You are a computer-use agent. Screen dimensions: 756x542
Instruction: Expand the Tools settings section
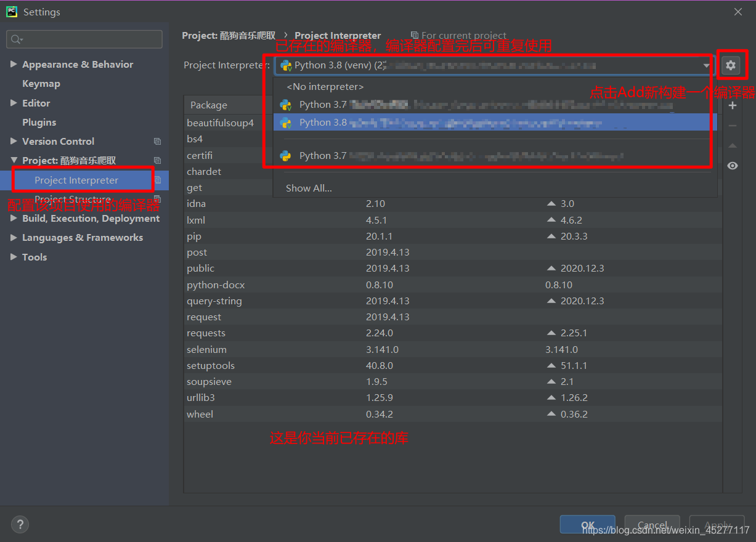(x=14, y=257)
